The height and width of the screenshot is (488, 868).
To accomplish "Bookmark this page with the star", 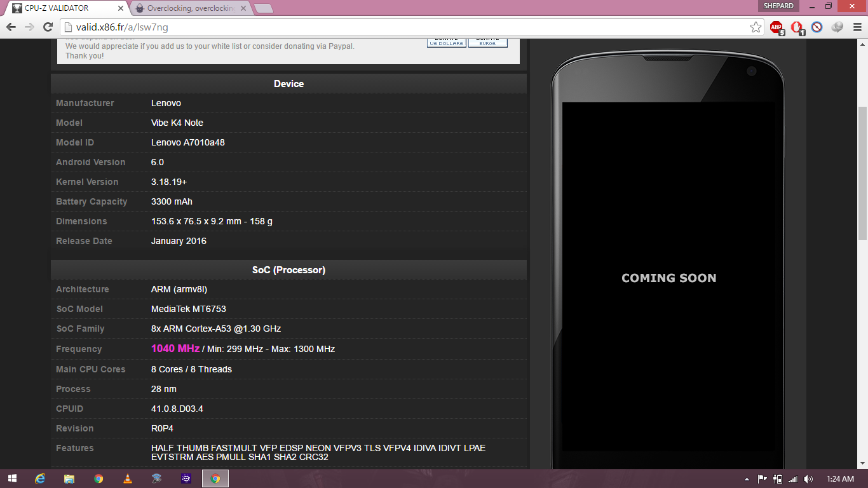I will pyautogui.click(x=756, y=27).
